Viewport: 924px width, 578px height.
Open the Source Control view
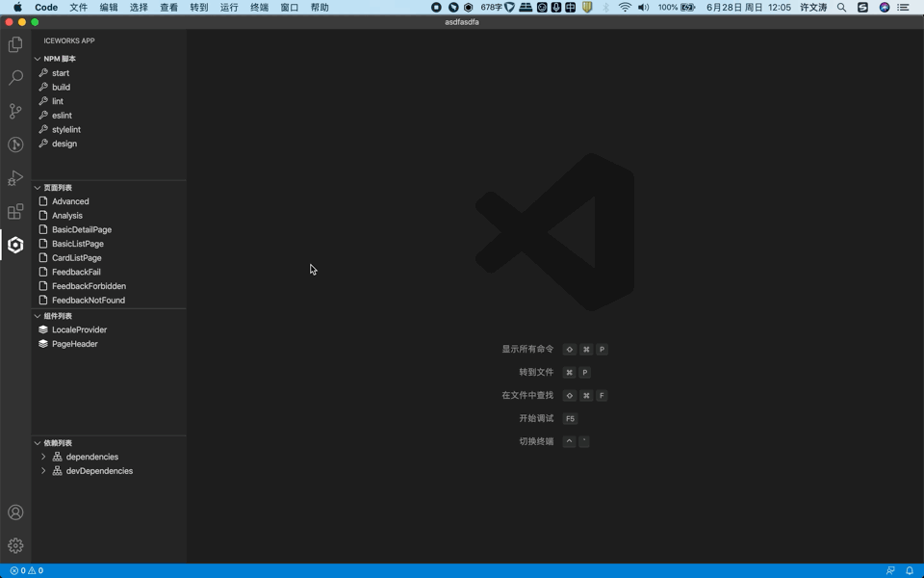[16, 111]
